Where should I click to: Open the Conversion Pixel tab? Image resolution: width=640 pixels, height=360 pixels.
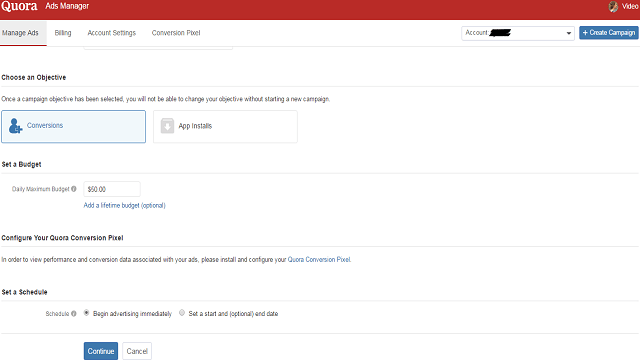[176, 33]
